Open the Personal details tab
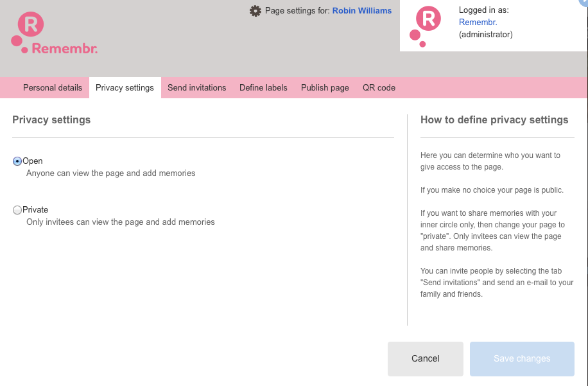 [53, 87]
